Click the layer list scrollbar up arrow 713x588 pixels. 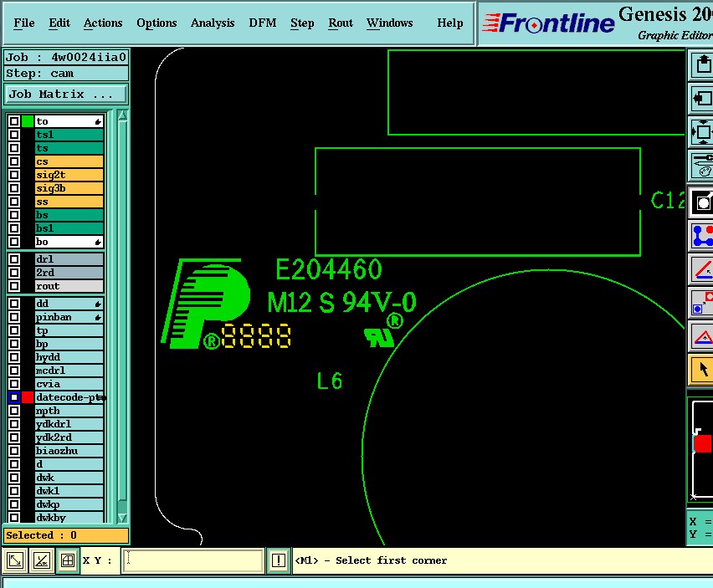[x=122, y=116]
